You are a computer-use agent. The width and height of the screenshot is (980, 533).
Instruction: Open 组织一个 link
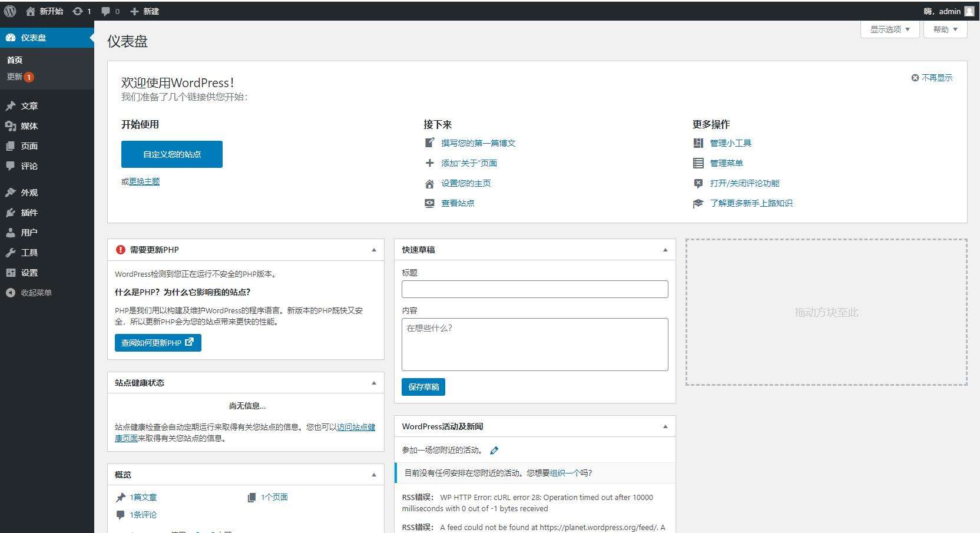(x=565, y=473)
